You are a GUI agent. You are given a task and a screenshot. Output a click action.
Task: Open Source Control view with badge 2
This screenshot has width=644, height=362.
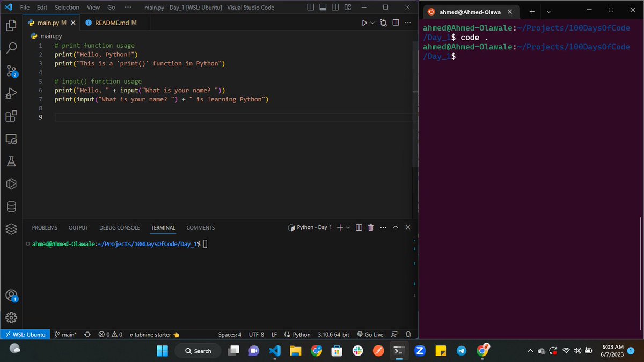11,71
